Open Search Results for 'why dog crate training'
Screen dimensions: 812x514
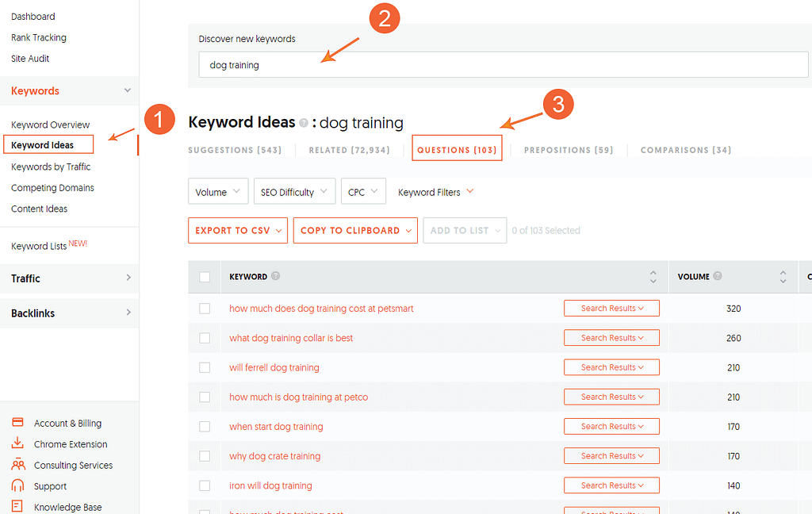[611, 455]
